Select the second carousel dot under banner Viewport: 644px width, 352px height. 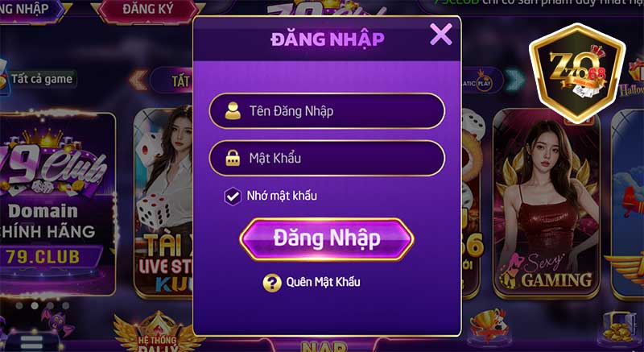click(x=35, y=306)
